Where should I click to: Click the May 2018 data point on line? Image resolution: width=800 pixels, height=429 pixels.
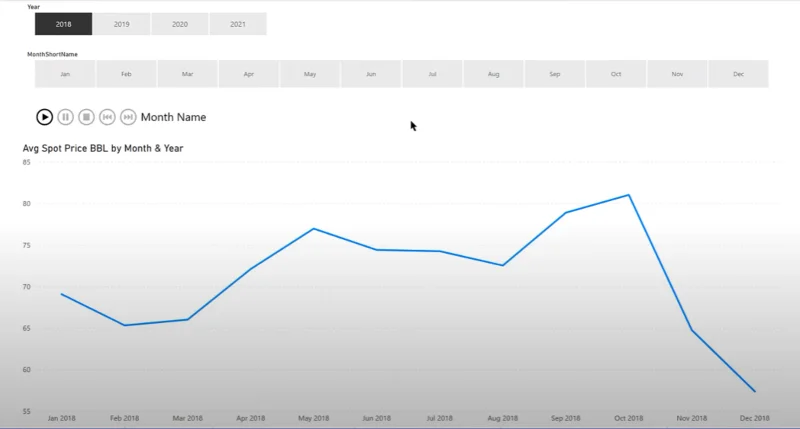tap(313, 229)
